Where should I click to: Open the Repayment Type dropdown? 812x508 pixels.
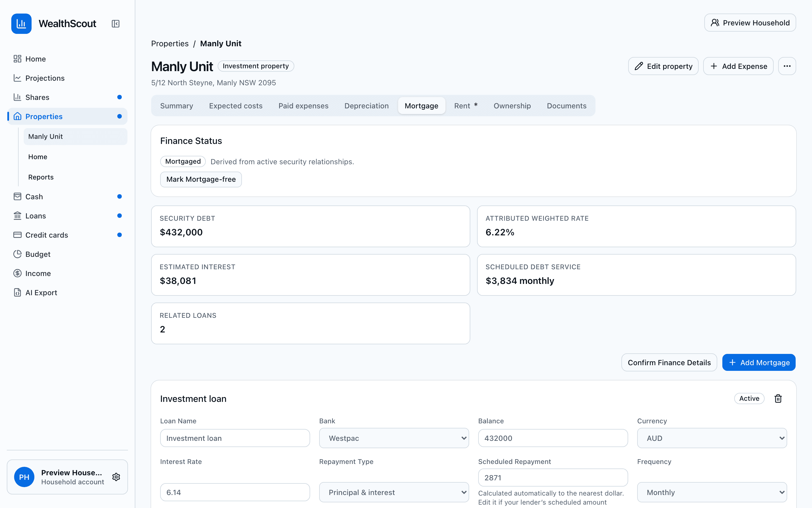click(x=394, y=492)
